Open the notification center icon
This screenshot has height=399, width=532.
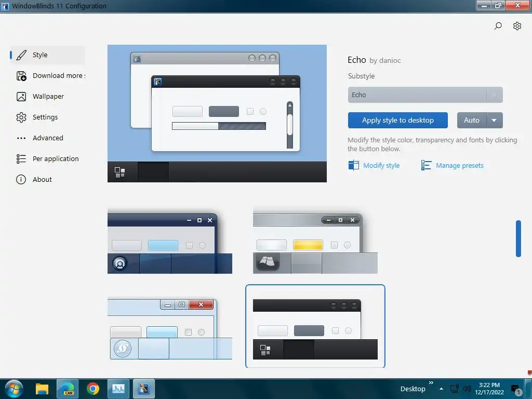[516, 390]
